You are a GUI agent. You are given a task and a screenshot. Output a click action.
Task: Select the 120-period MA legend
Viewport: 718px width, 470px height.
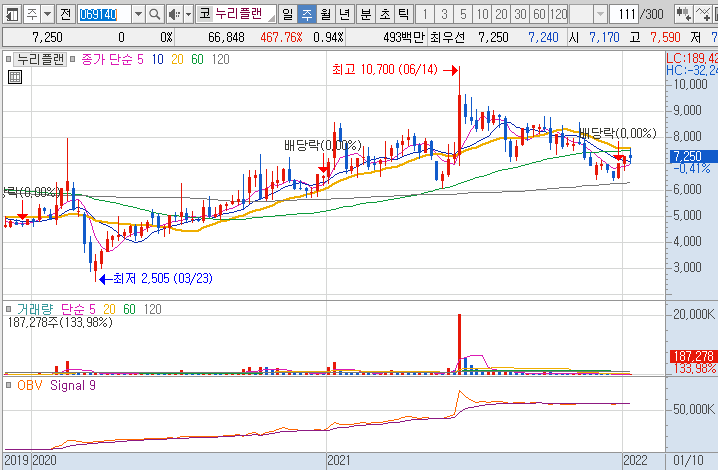point(221,60)
